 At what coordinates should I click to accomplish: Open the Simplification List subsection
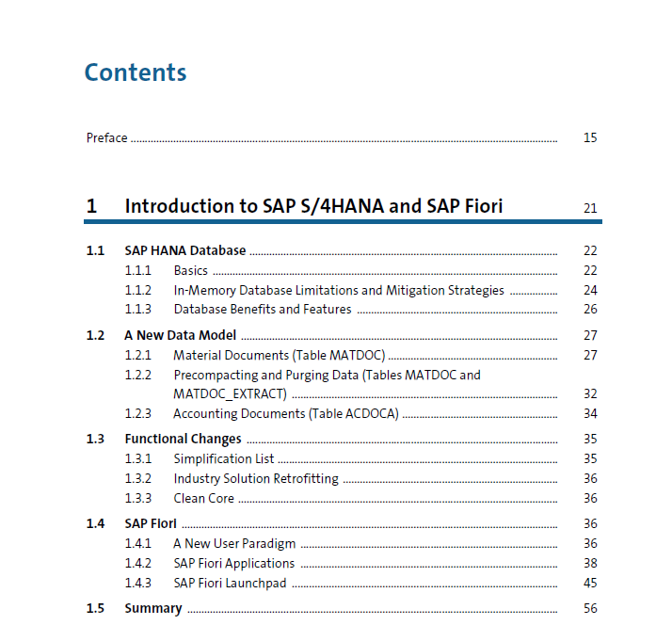tap(223, 459)
